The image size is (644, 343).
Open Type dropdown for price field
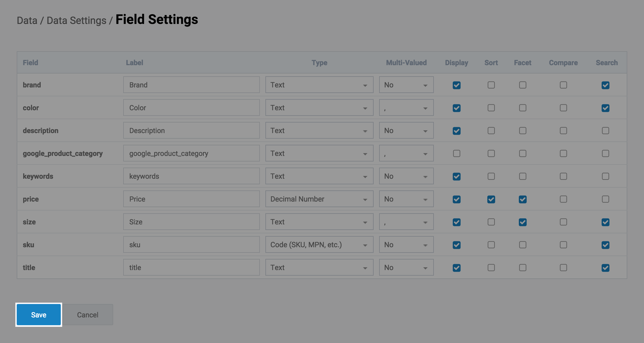[319, 199]
